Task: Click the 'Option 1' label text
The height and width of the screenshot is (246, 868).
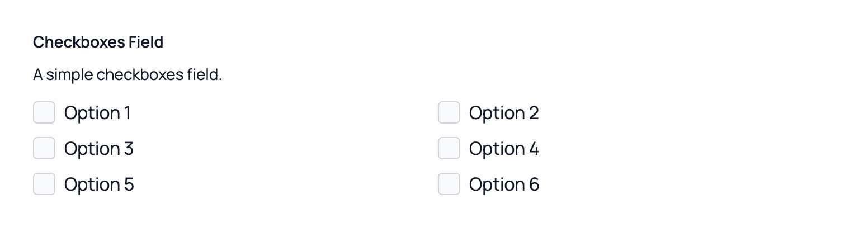Action: click(97, 113)
